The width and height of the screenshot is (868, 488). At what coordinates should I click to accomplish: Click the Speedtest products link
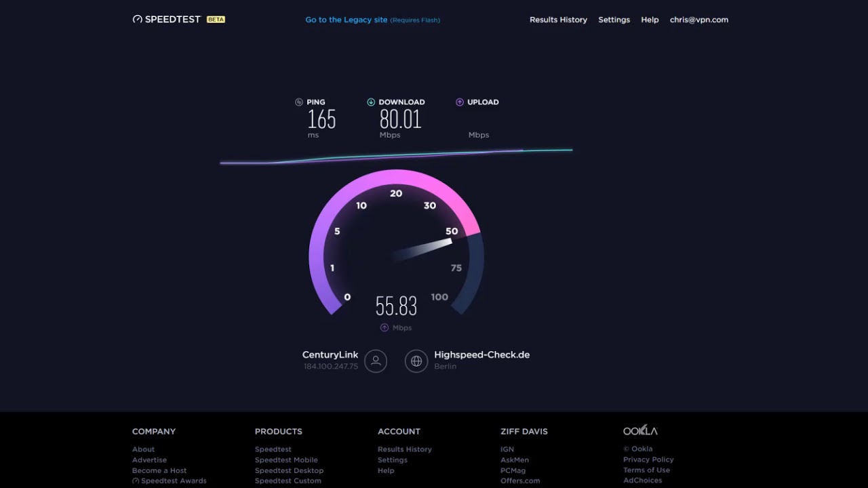point(273,449)
